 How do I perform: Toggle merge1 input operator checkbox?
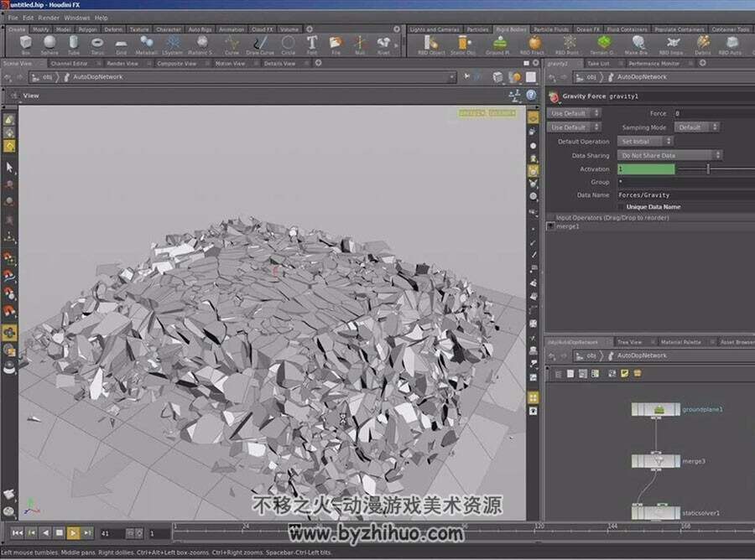550,226
